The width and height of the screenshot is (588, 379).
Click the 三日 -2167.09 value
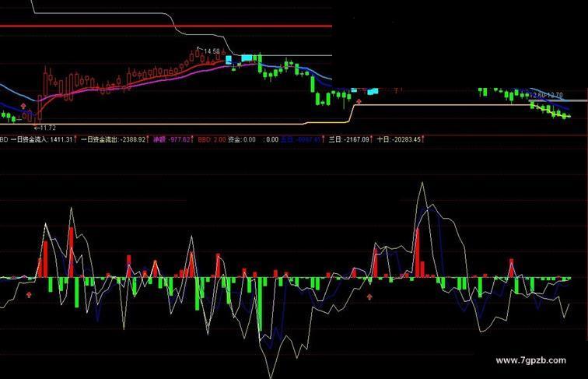point(348,139)
